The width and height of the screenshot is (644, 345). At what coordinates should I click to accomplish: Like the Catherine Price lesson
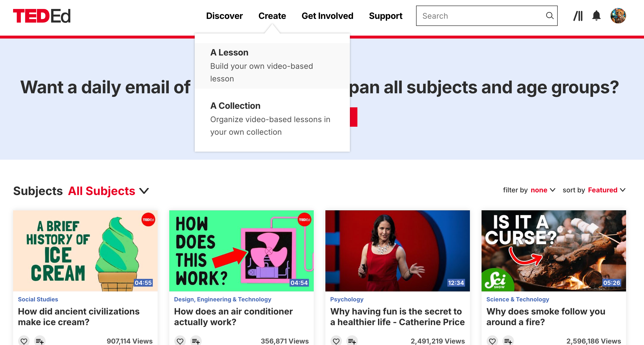click(x=336, y=341)
